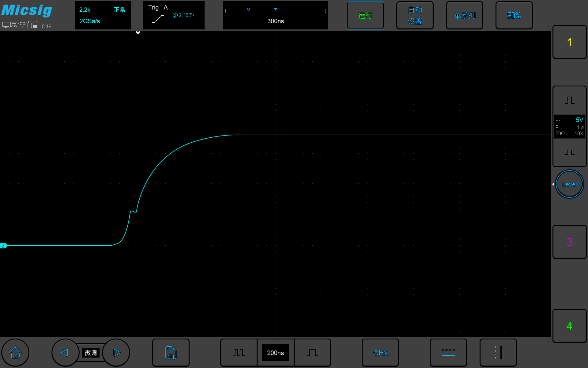Toggle channel 1 on
Image resolution: width=588 pixels, height=368 pixels.
pyautogui.click(x=570, y=42)
